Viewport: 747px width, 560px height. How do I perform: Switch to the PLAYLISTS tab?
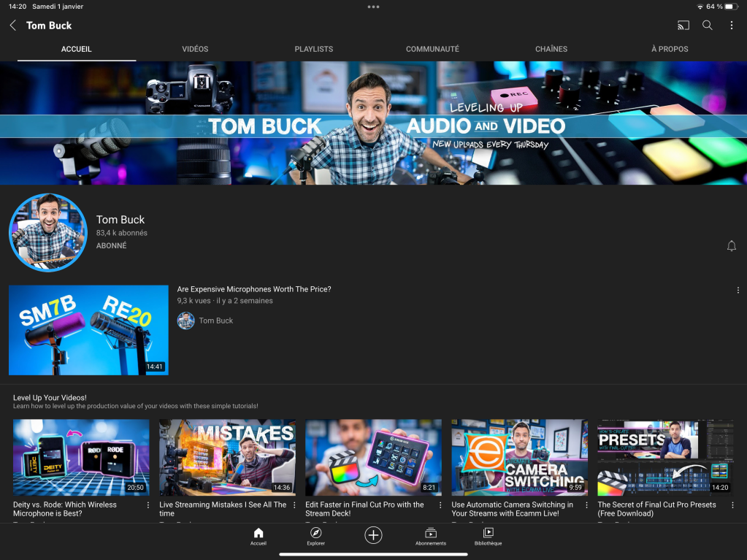tap(313, 49)
